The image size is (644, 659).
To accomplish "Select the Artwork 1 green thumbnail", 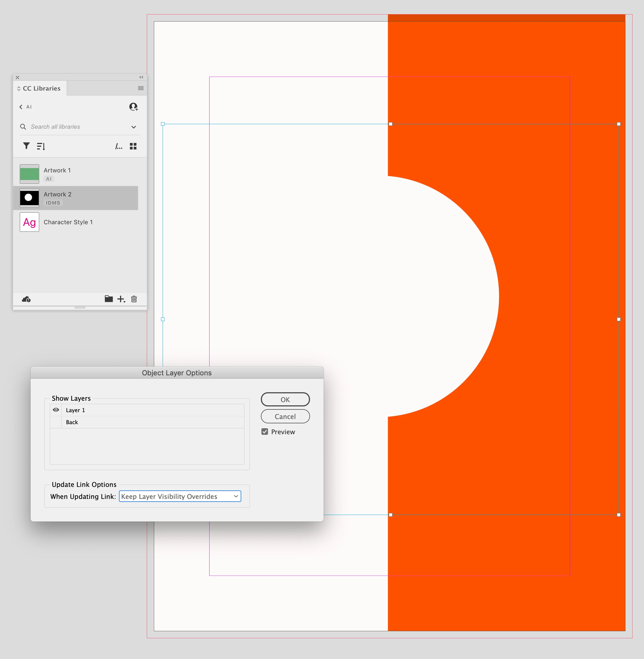I will click(29, 174).
